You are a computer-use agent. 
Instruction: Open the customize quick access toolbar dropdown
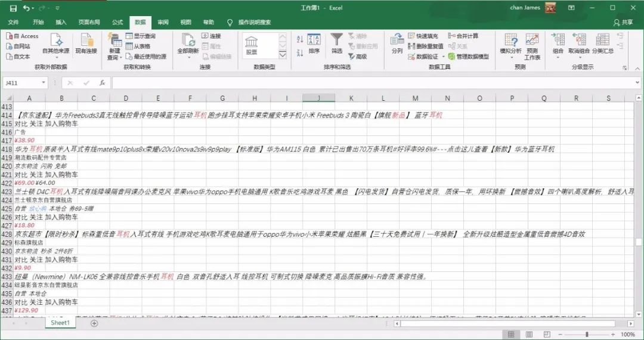click(57, 8)
